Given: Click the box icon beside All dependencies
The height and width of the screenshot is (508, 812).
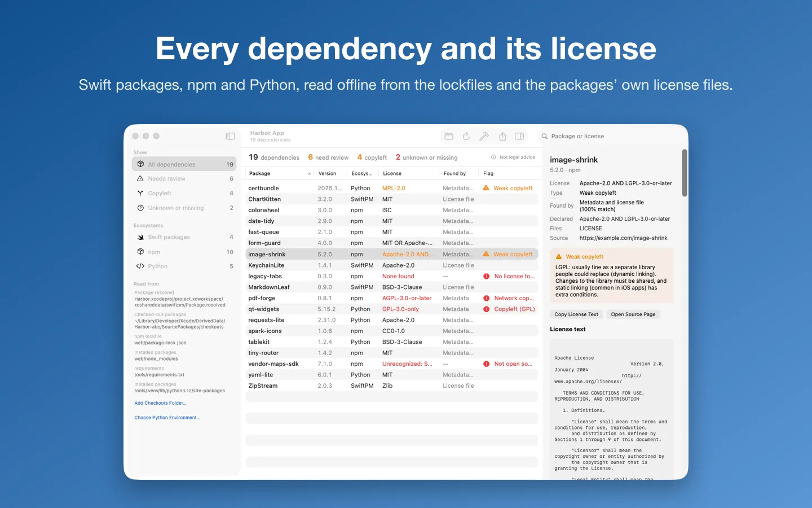Looking at the screenshot, I should click(x=140, y=164).
